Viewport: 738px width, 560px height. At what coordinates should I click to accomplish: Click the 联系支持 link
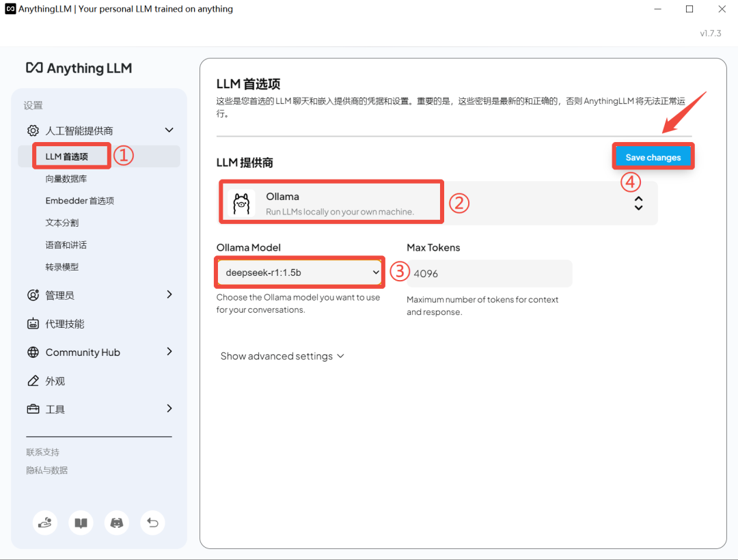point(43,452)
